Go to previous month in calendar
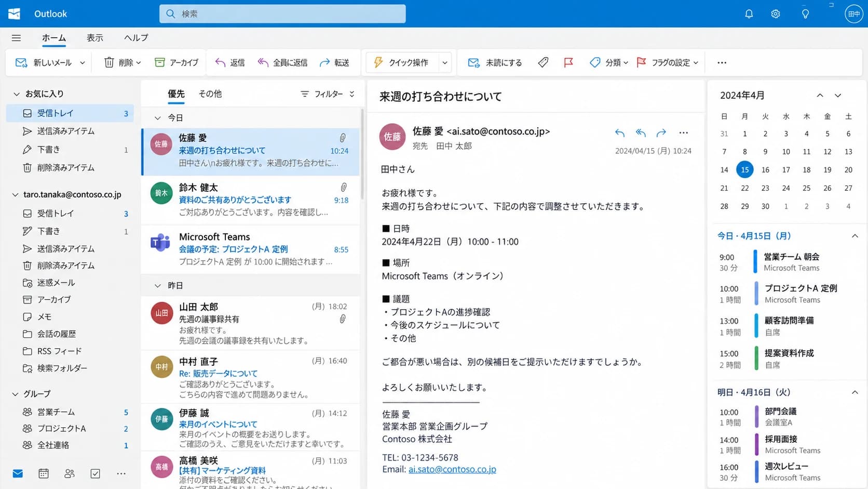The image size is (868, 489). (x=820, y=95)
